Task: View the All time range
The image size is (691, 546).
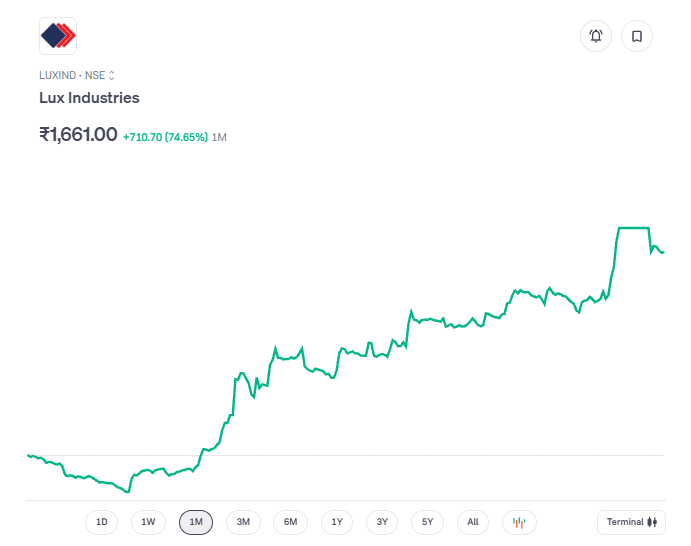Action: 473,522
